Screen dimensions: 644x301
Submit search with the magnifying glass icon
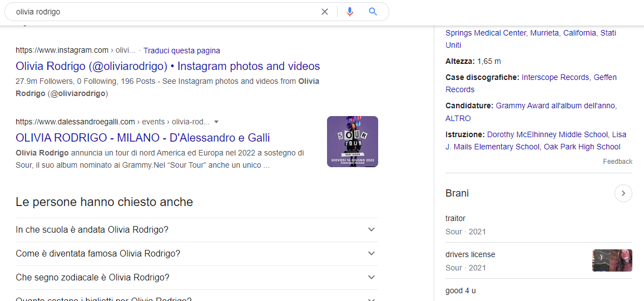[x=373, y=12]
